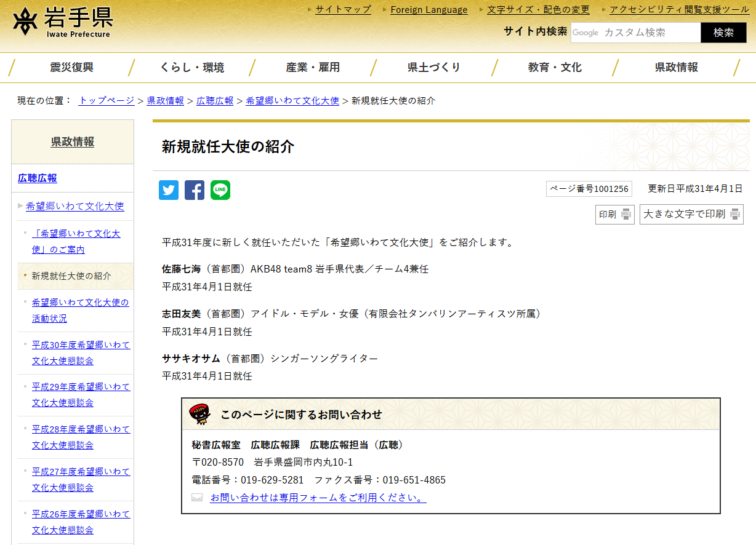Open the 震災復興 navigation menu

pos(71,68)
